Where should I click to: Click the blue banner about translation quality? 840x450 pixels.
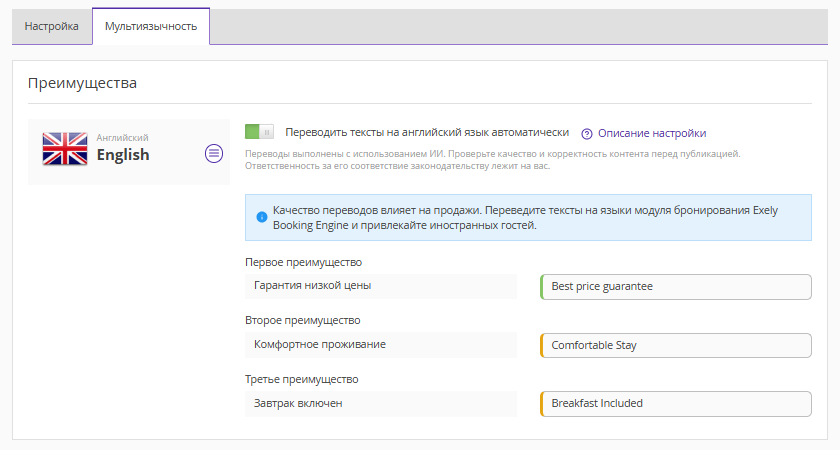528,218
